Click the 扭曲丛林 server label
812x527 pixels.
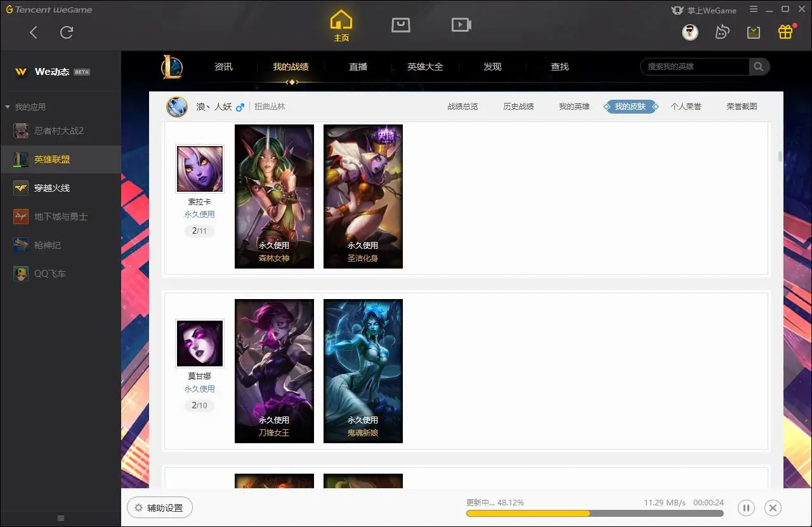270,107
